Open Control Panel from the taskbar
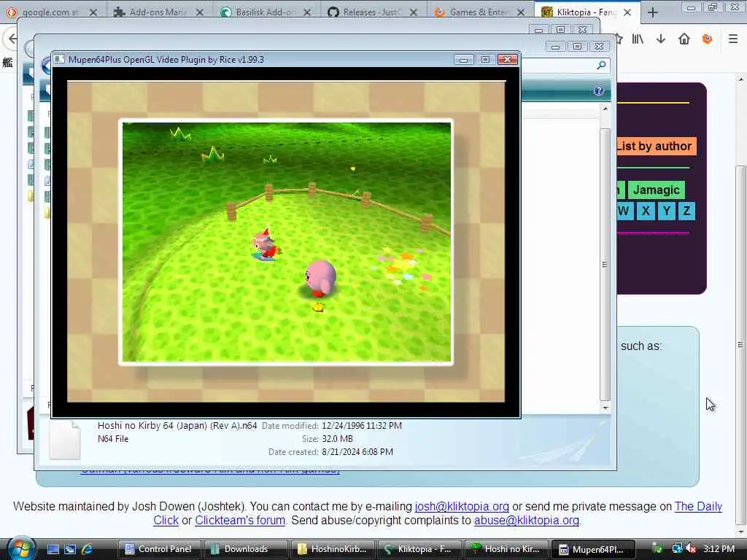 coord(159,549)
